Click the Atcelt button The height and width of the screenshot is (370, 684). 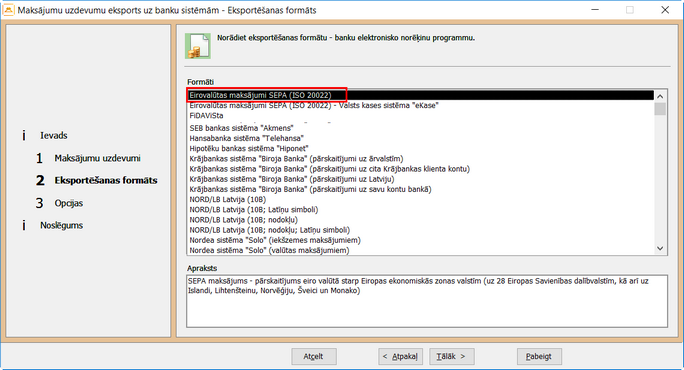click(314, 356)
